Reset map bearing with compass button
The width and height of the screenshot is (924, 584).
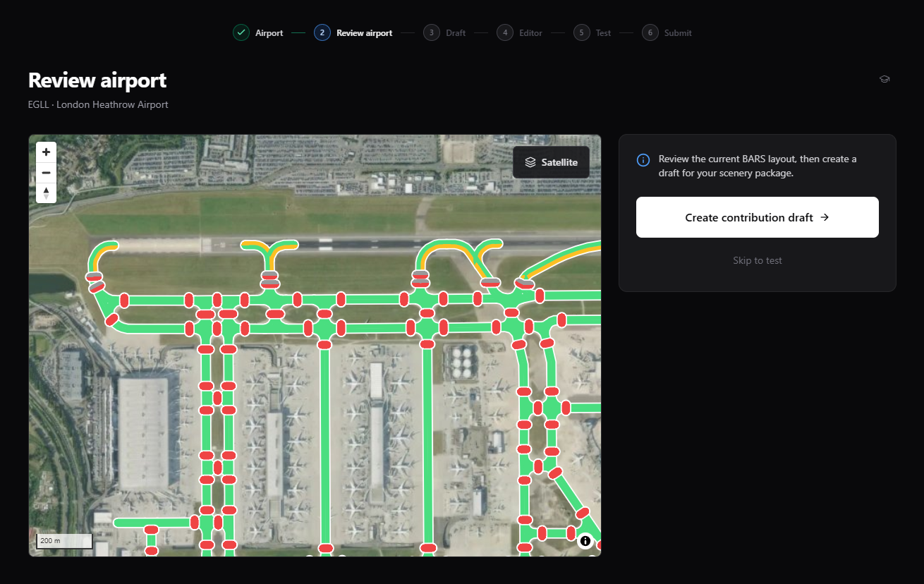(46, 193)
